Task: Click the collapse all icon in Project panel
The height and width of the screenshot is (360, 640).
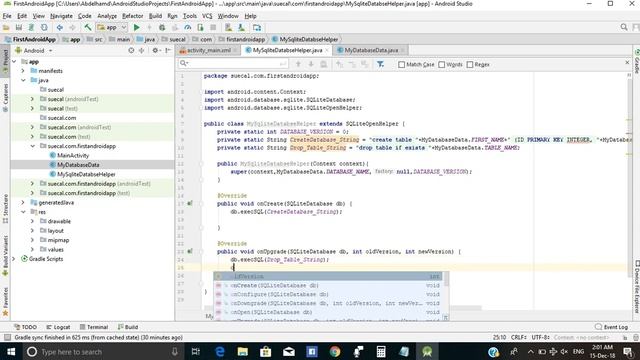Action: [142, 50]
